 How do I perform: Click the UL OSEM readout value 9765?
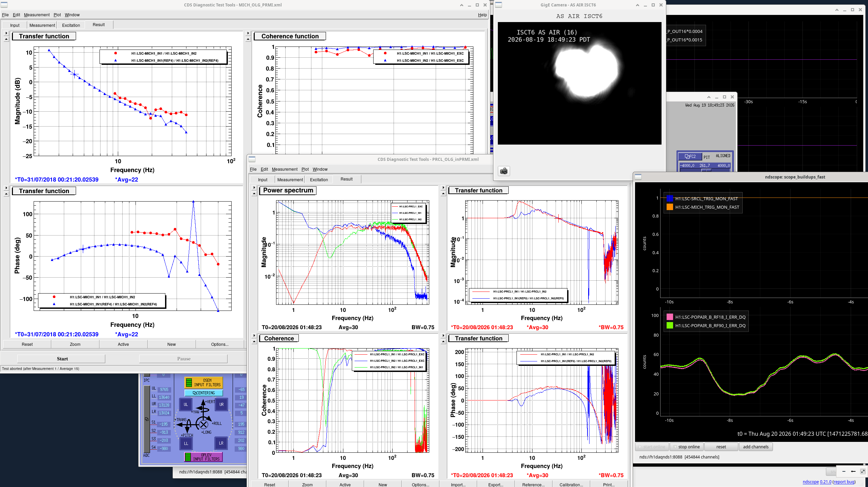point(164,389)
